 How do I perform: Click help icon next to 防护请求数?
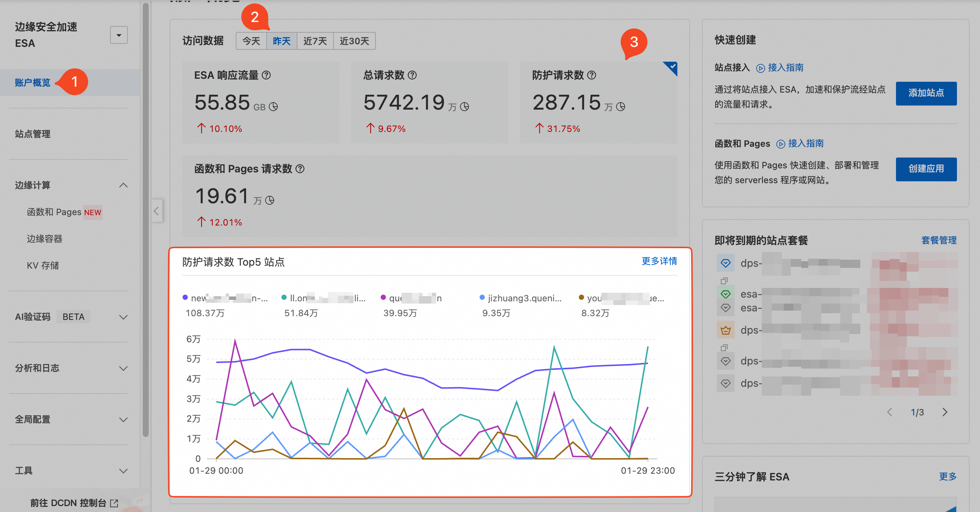coord(591,75)
